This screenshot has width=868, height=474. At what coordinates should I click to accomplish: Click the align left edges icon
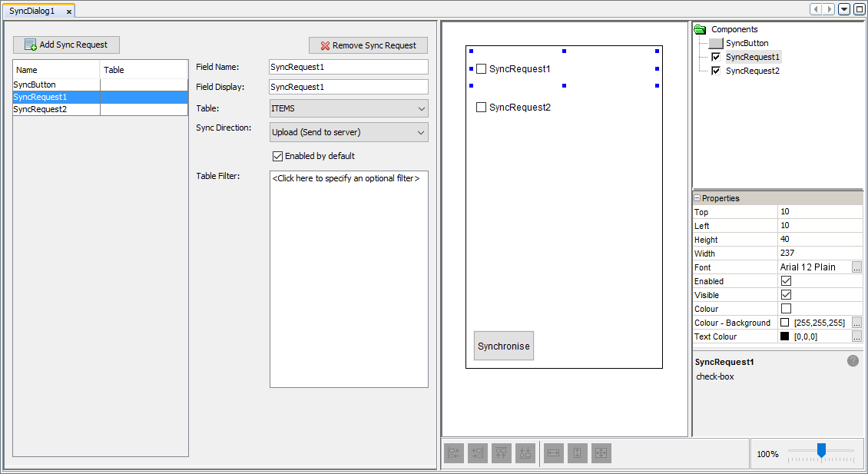click(453, 453)
